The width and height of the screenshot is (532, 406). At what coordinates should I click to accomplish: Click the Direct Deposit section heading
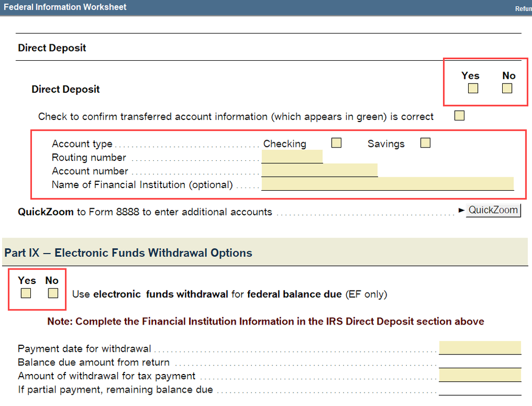click(52, 48)
